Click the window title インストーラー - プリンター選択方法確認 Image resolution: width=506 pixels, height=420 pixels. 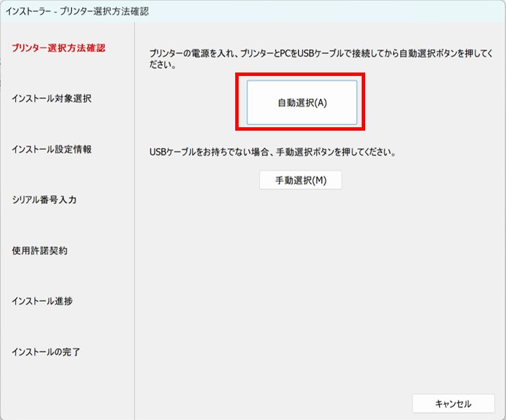point(77,12)
